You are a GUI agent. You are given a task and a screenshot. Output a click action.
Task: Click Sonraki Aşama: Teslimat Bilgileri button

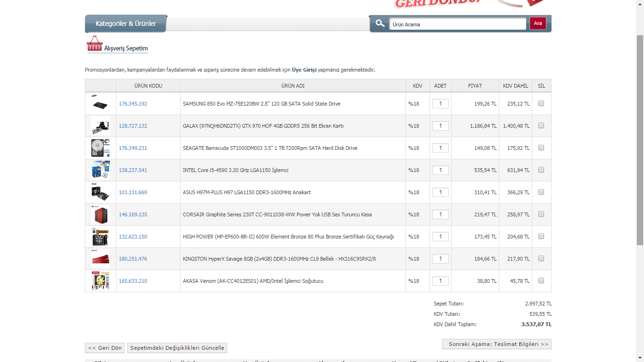497,344
